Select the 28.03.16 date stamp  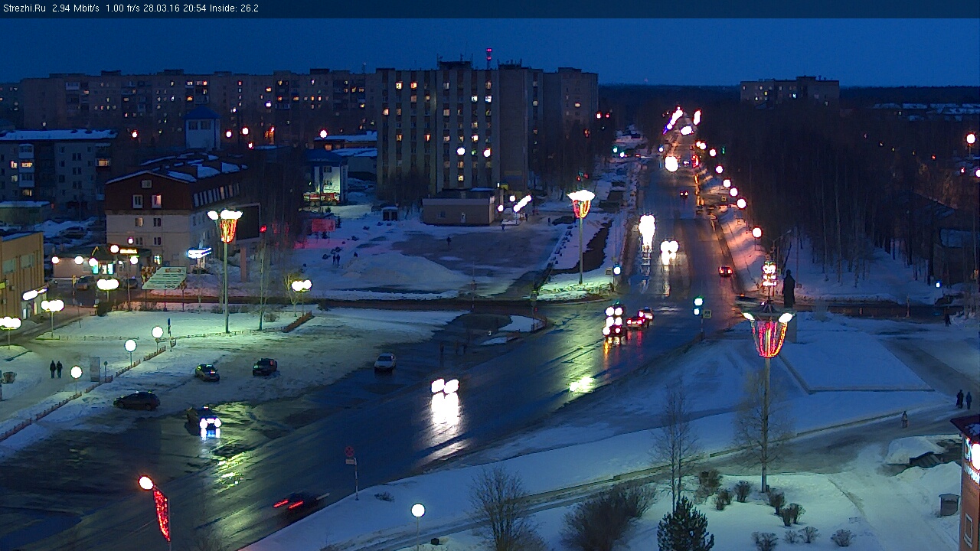(x=162, y=8)
